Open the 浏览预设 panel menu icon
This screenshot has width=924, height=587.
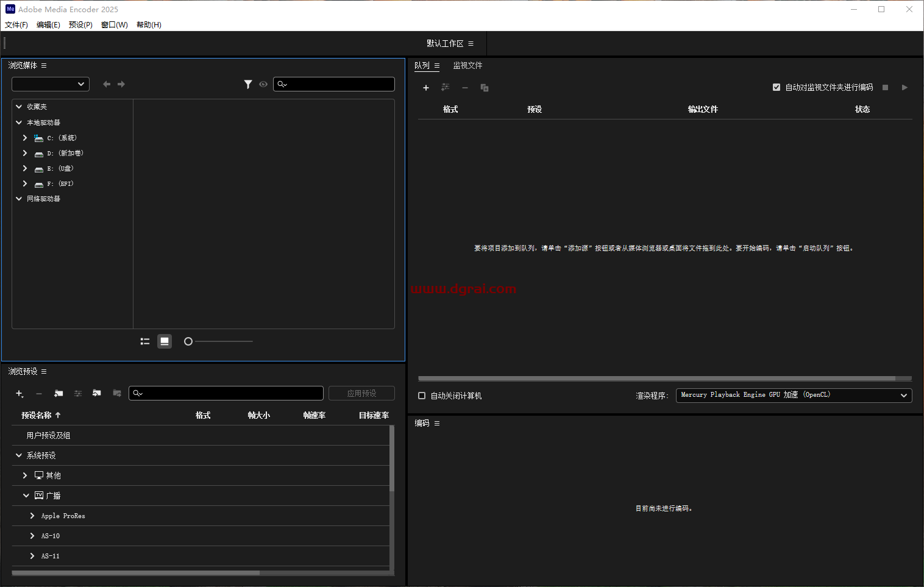44,371
